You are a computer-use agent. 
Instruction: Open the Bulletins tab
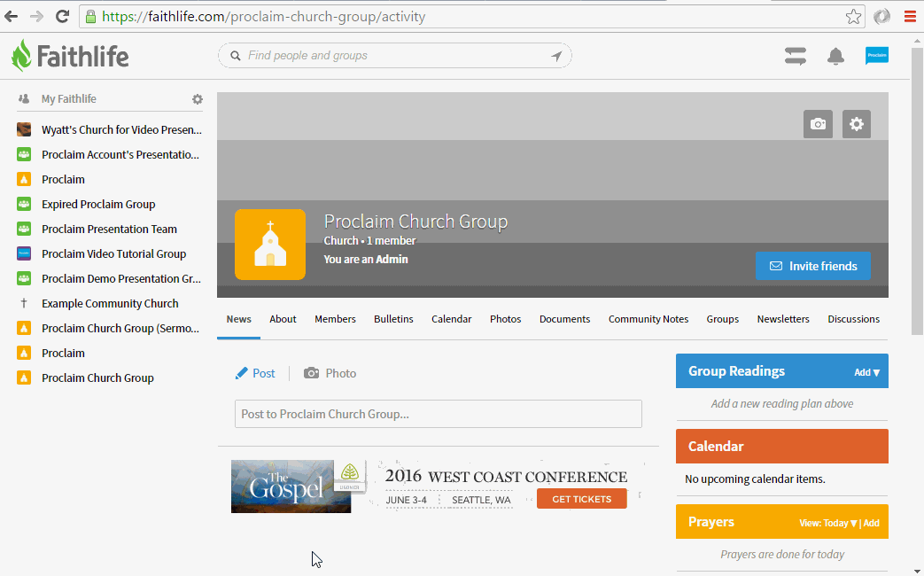(393, 319)
